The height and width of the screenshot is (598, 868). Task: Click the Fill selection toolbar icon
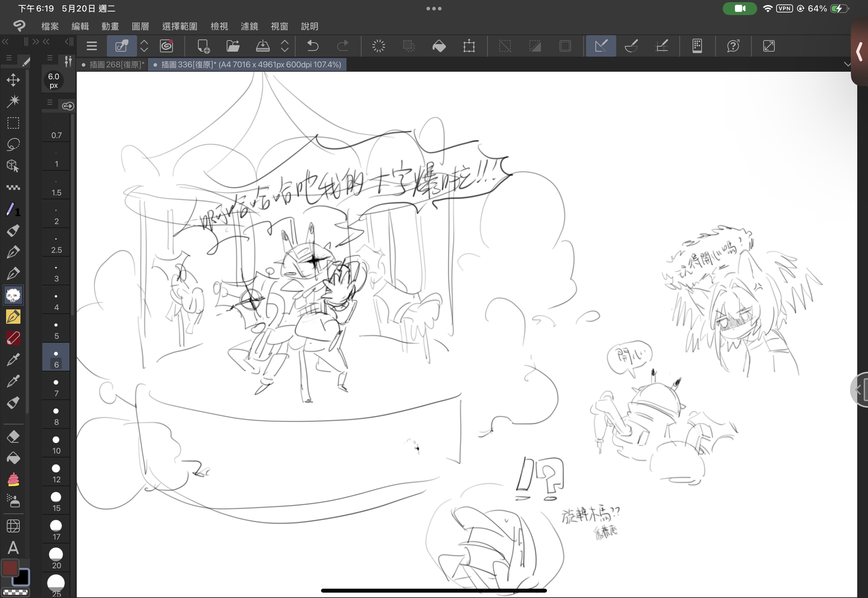(x=439, y=46)
